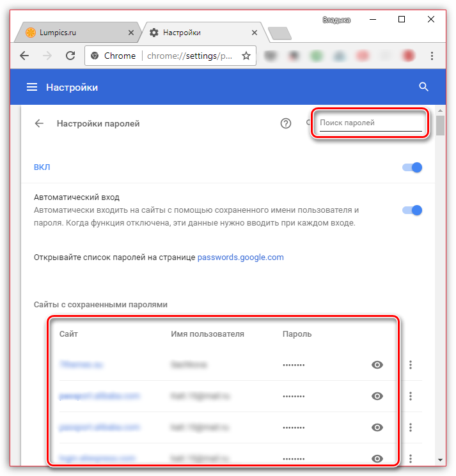Minimize the Chrome window
This screenshot has width=456, height=476.
pyautogui.click(x=373, y=19)
